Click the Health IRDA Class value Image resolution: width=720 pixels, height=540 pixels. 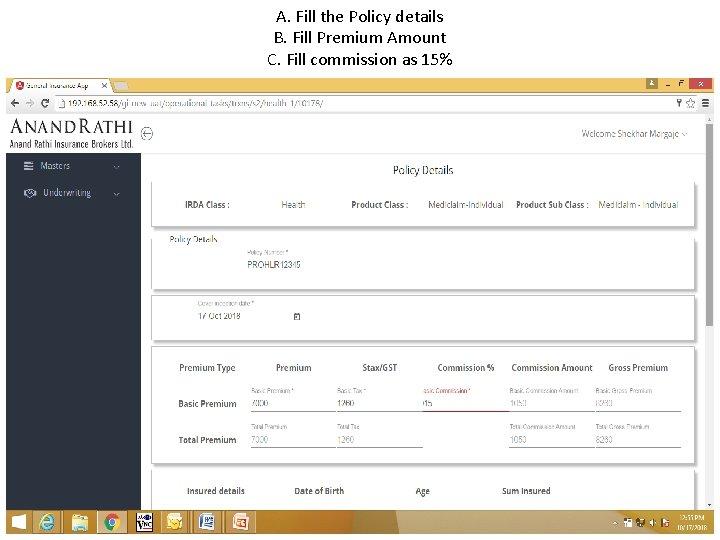293,205
